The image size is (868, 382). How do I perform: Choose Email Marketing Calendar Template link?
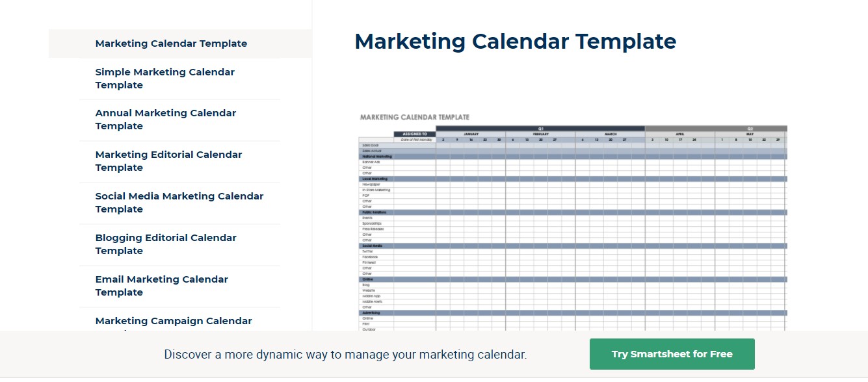point(161,286)
